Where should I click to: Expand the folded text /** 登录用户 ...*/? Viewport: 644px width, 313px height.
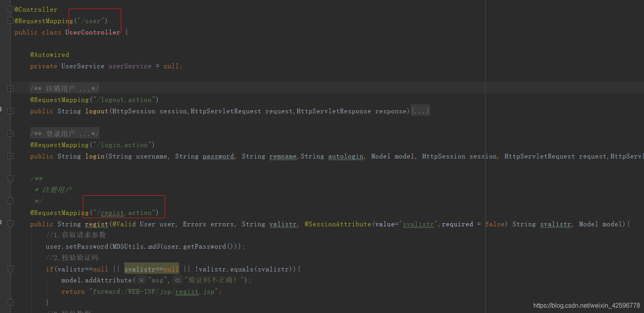tap(64, 134)
